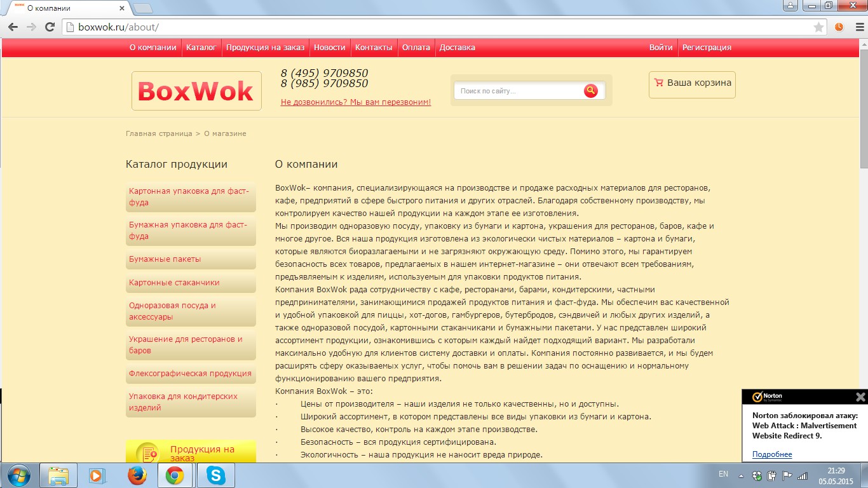Switch the EN input language indicator
Viewport: 868px width, 488px height.
[x=723, y=474]
